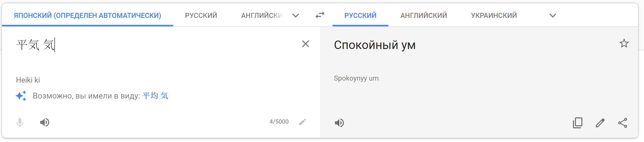644x142 pixels.
Task: Listen to the source text pronunciation
Action: (x=45, y=122)
